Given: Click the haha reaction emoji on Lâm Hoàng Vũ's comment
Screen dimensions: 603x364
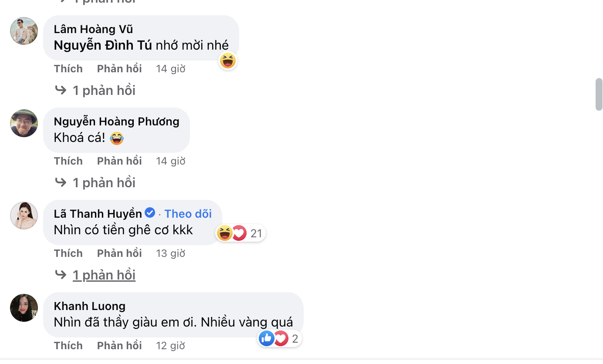Looking at the screenshot, I should pos(227,61).
